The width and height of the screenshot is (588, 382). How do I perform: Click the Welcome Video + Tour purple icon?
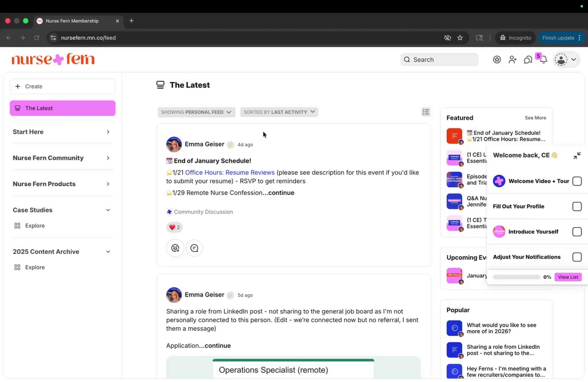tap(499, 181)
